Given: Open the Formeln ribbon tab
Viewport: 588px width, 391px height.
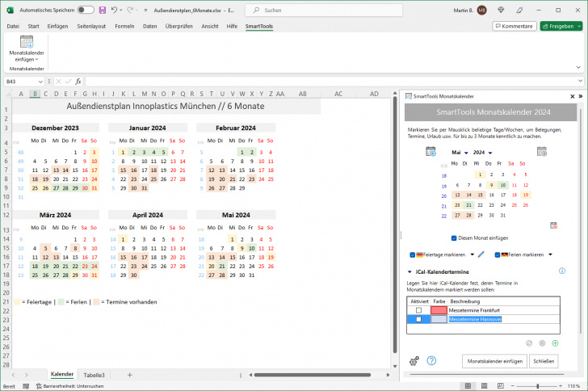Looking at the screenshot, I should (124, 26).
